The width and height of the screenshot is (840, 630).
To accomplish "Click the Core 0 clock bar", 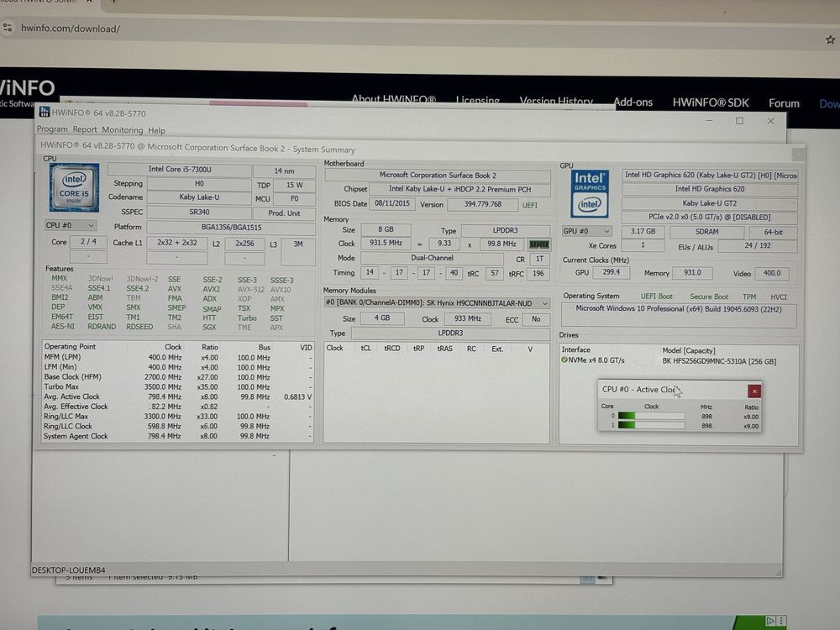I will (651, 417).
